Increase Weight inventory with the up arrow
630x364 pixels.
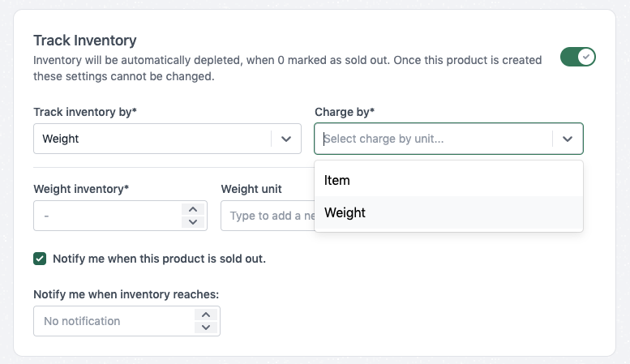coord(192,209)
